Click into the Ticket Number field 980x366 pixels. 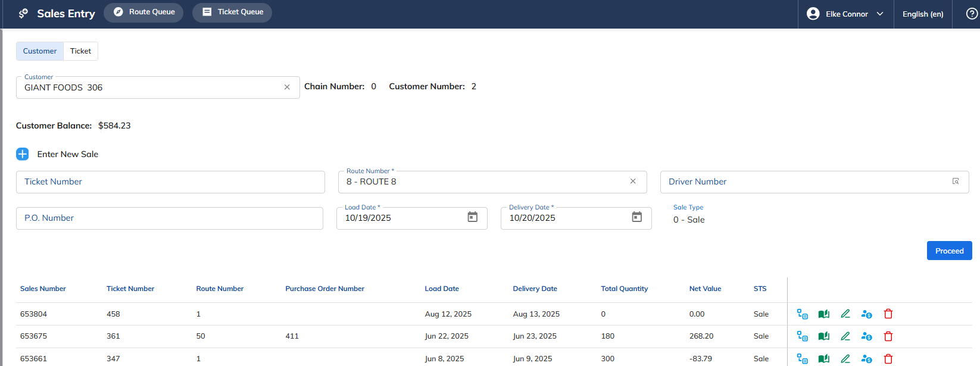coord(170,182)
